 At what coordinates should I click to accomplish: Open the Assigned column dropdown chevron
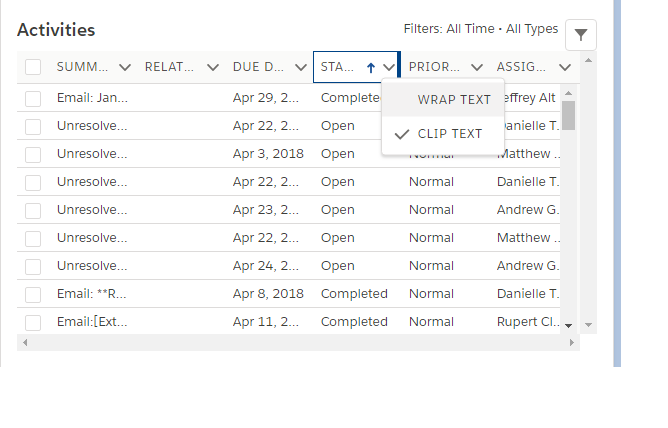click(565, 68)
